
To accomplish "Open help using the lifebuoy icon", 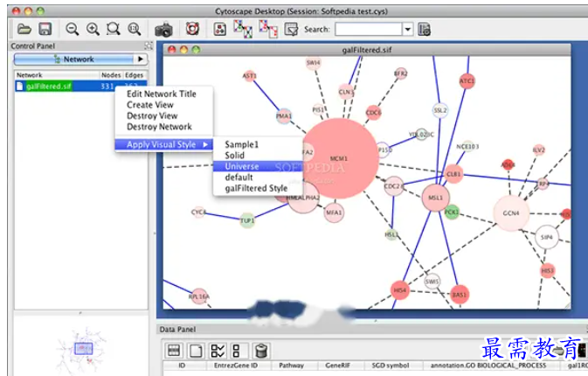I will pos(192,29).
